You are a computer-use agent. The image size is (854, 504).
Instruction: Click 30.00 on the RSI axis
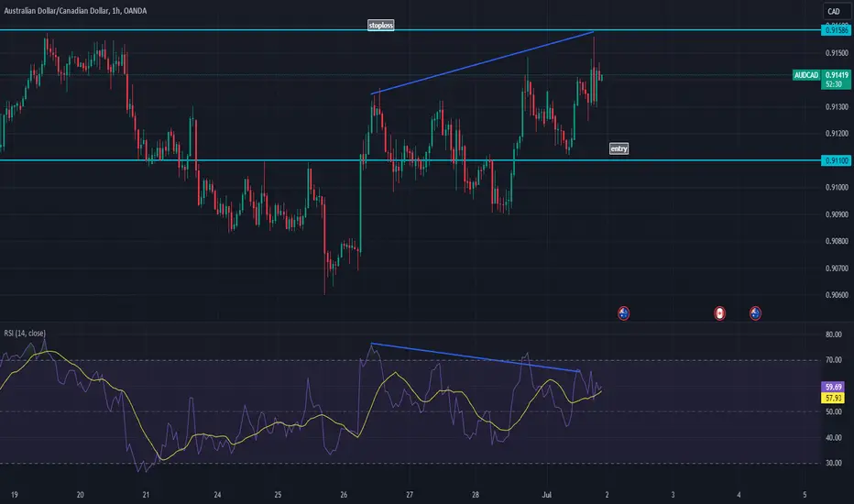point(834,463)
